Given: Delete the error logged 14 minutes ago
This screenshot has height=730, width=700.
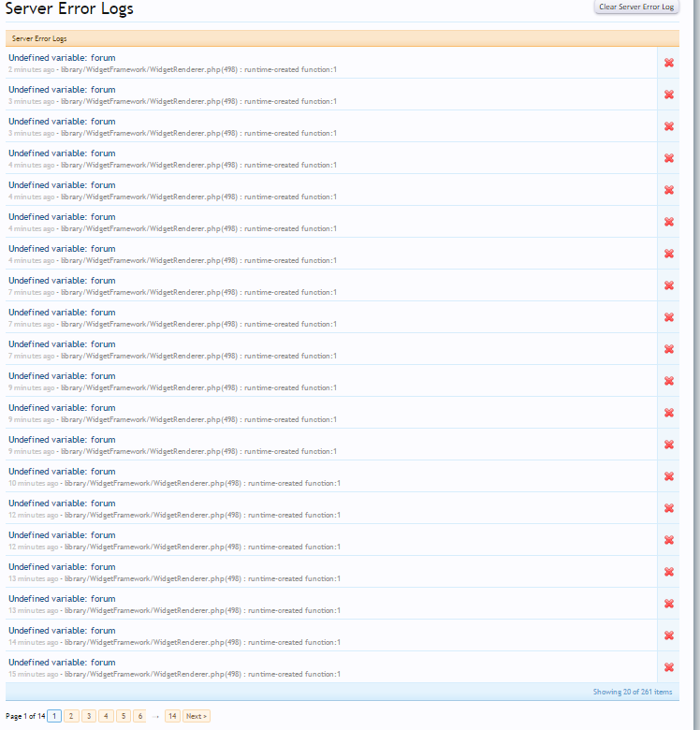Looking at the screenshot, I should tap(668, 635).
